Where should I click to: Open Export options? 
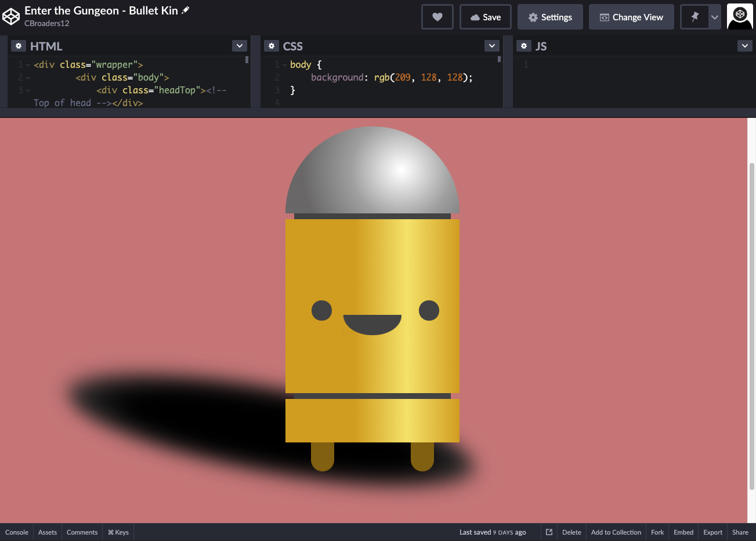[713, 532]
